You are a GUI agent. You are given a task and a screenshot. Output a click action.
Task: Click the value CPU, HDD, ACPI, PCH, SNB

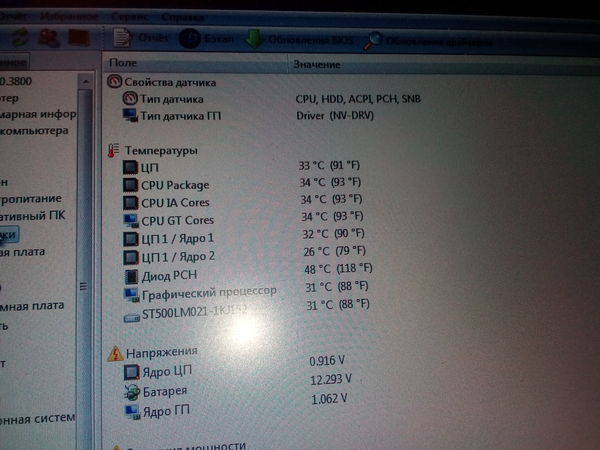(358, 99)
